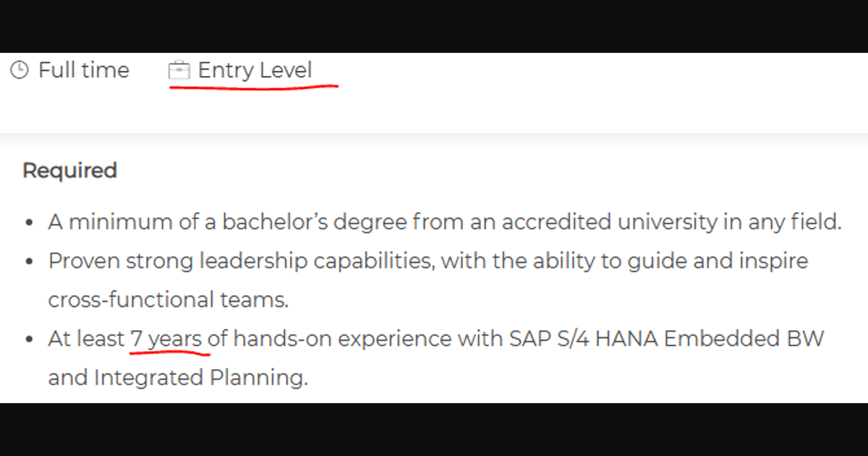
Task: Click the Required section heading
Action: [69, 171]
